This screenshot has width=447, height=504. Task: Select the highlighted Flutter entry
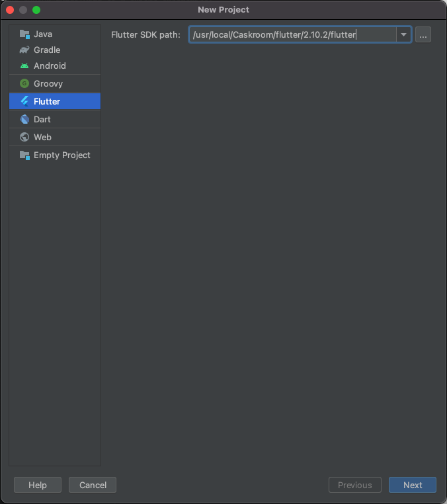pos(55,102)
